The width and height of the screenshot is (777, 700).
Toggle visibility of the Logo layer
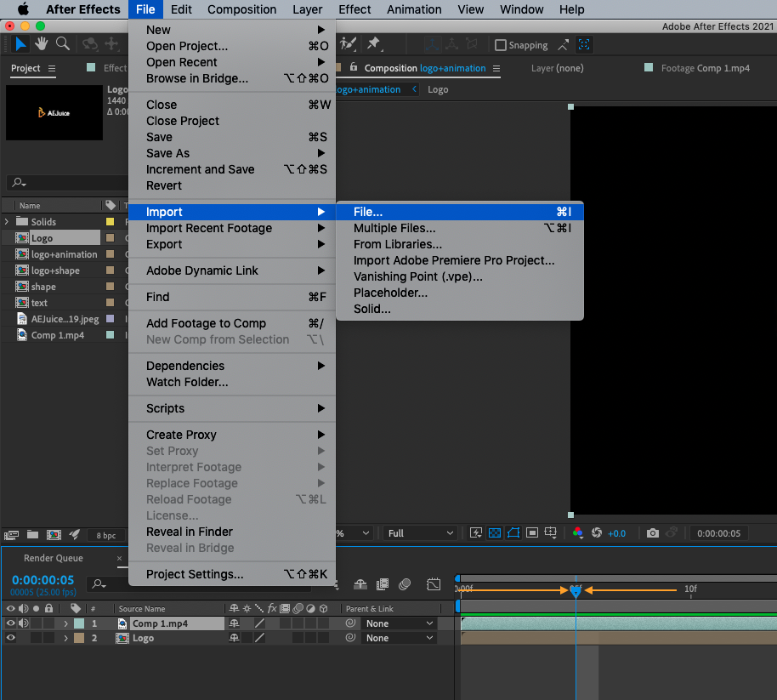point(11,638)
